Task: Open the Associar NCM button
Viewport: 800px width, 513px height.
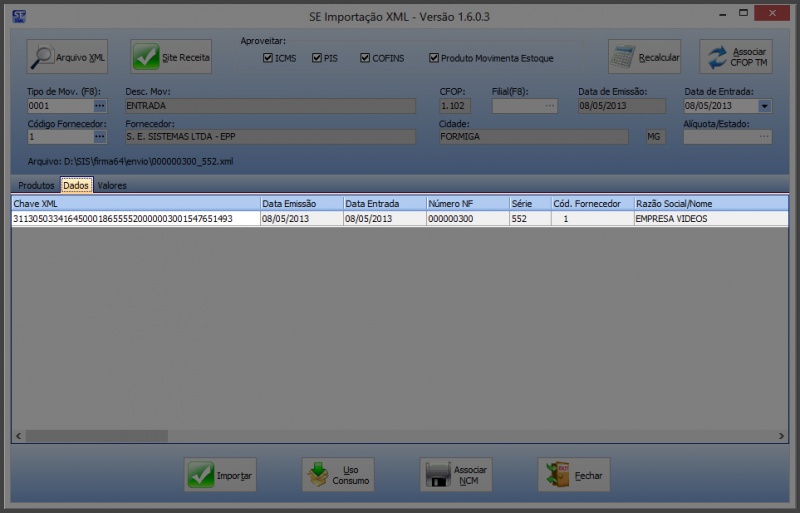Action: [x=456, y=475]
